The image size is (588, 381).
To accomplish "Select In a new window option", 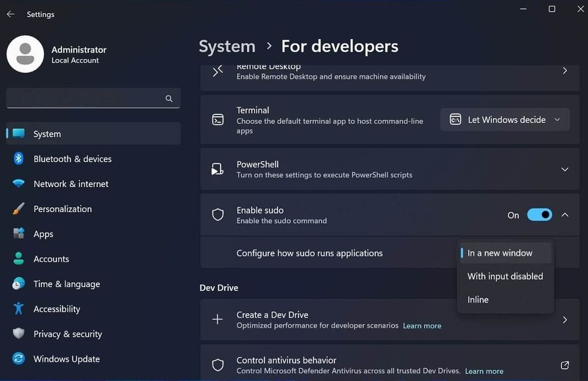I will tap(506, 253).
